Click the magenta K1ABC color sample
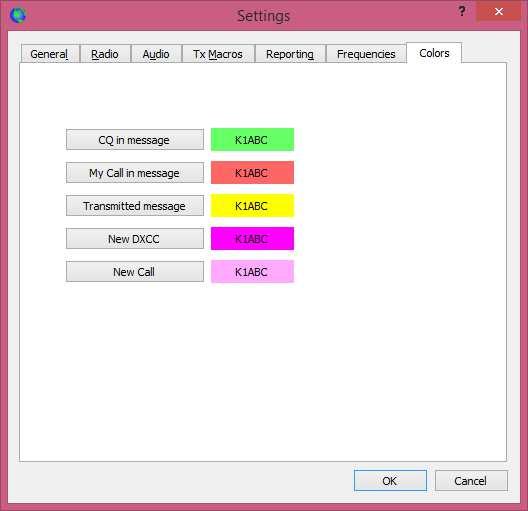 point(252,239)
